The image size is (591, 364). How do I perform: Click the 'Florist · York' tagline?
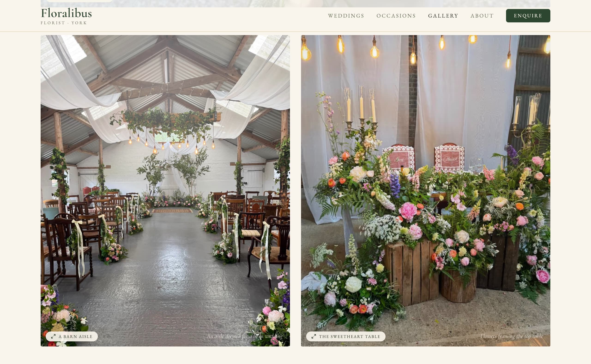tap(64, 23)
